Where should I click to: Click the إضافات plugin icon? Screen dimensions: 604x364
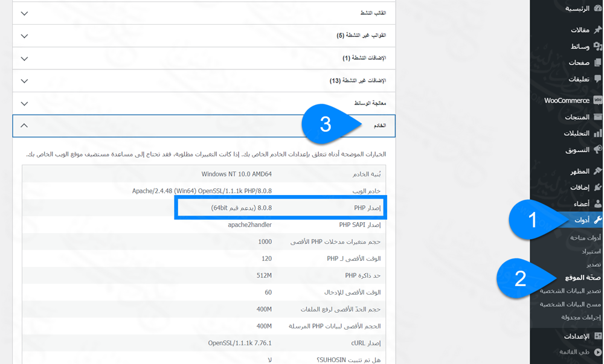pyautogui.click(x=597, y=187)
